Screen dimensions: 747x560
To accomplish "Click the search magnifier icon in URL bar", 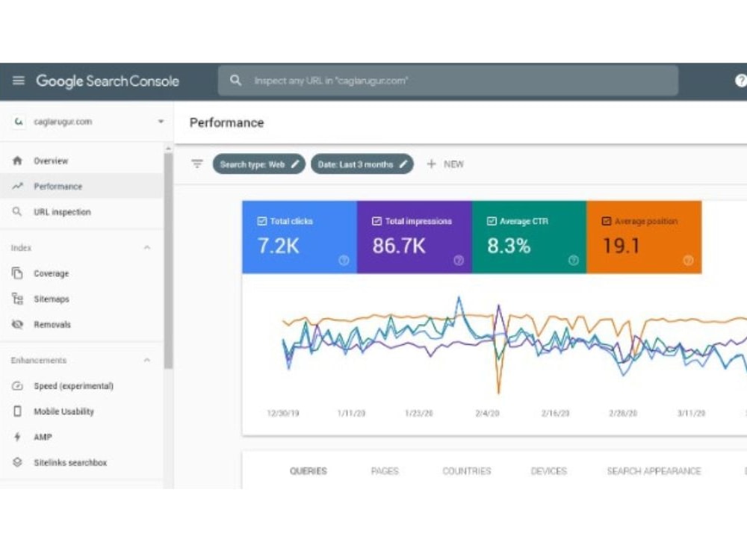I will point(235,80).
